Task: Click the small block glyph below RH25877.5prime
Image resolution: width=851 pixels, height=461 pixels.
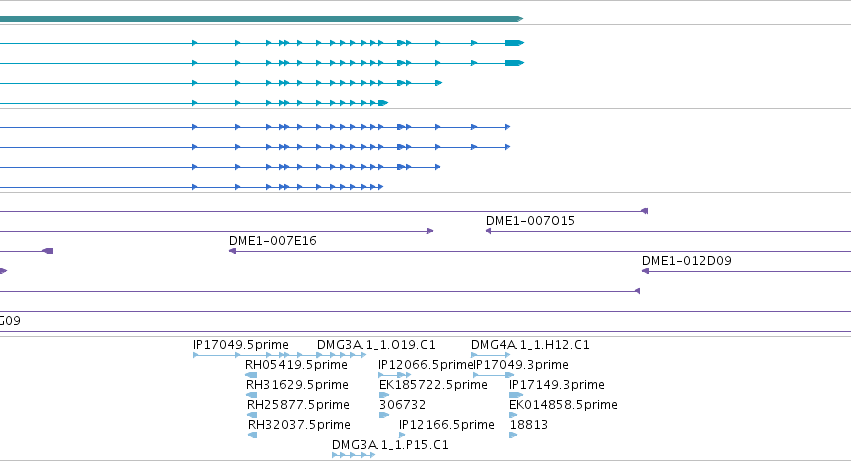Action: [252, 415]
